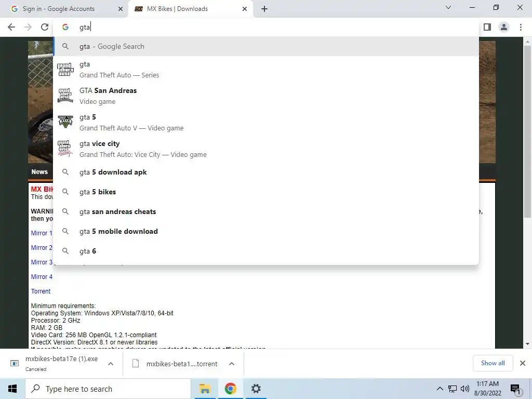This screenshot has height=399, width=532.
Task: Expand options for torrent download
Action: tap(232, 364)
